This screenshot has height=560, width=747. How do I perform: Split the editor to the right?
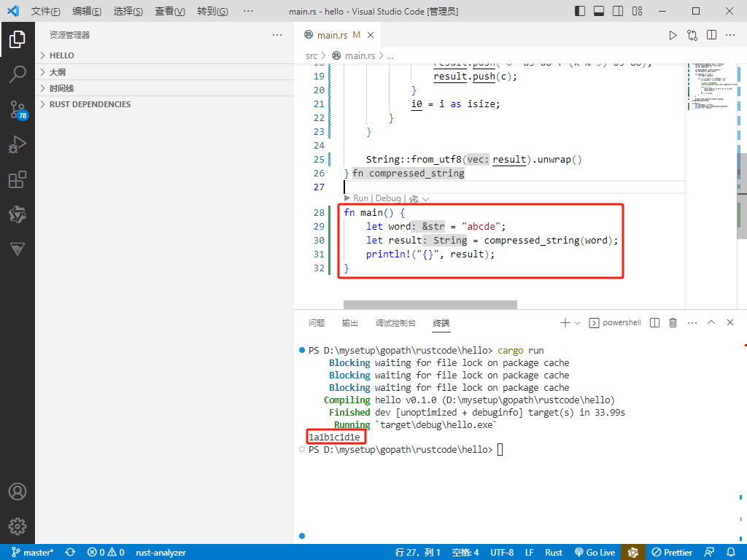[x=712, y=35]
